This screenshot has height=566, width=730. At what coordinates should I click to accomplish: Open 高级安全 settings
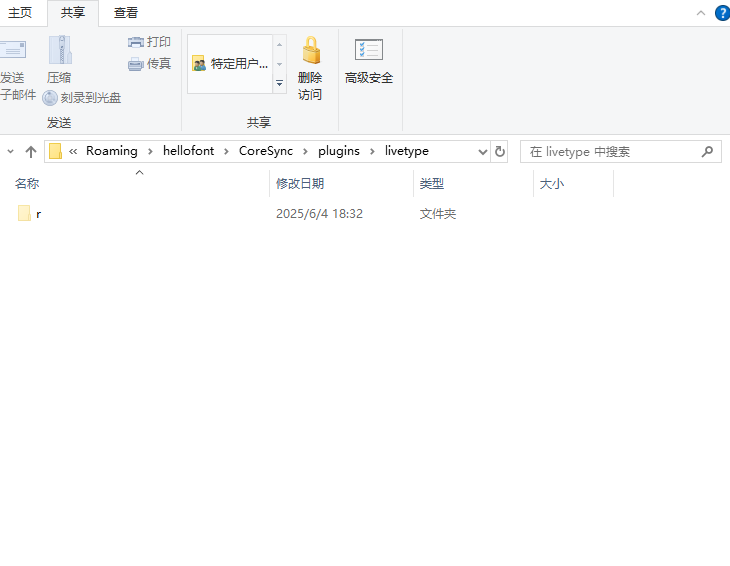point(369,61)
